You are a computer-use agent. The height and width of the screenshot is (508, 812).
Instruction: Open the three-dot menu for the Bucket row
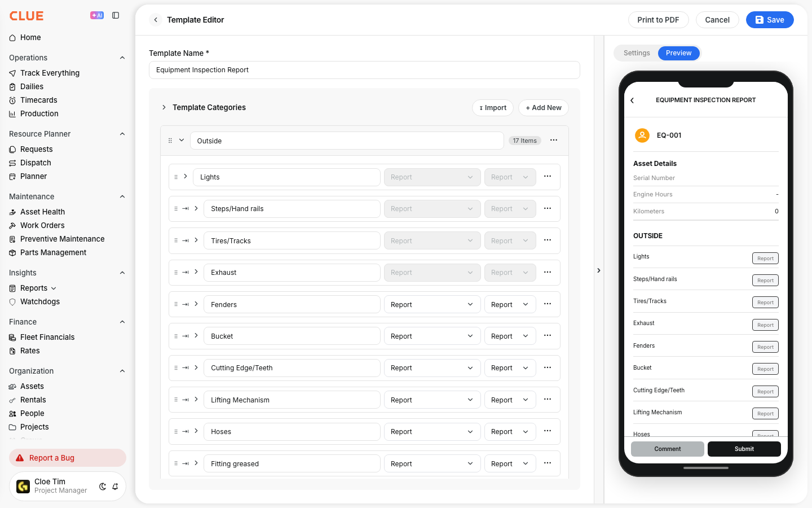tap(548, 335)
